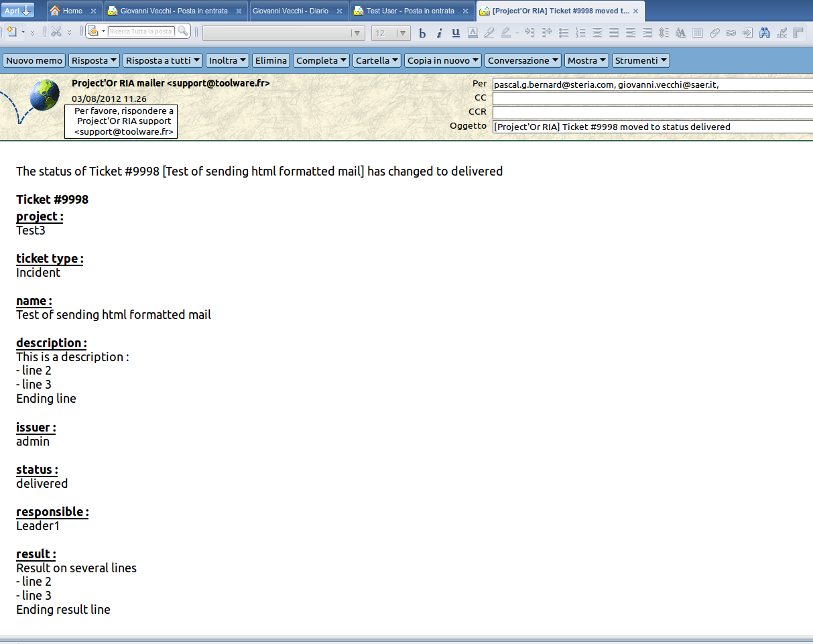Click the globe sender image
The height and width of the screenshot is (644, 813).
(x=44, y=96)
